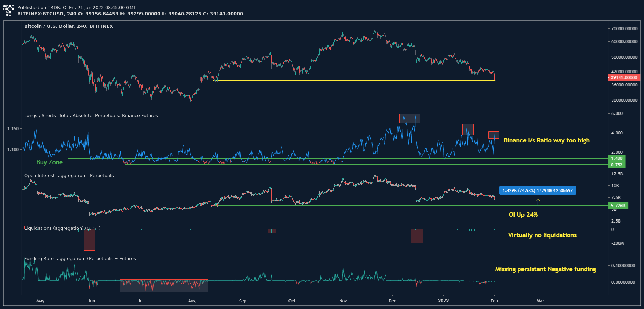Click the 2022 label on time axis

443,301
